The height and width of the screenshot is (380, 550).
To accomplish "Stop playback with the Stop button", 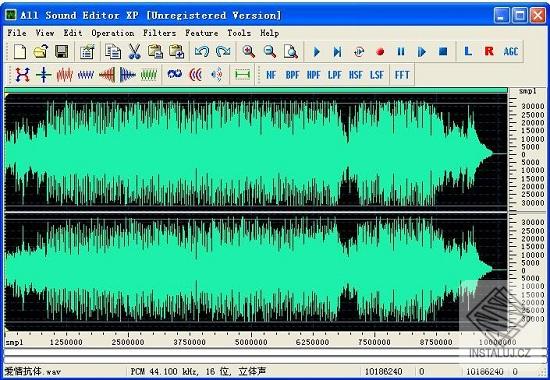I will (443, 52).
